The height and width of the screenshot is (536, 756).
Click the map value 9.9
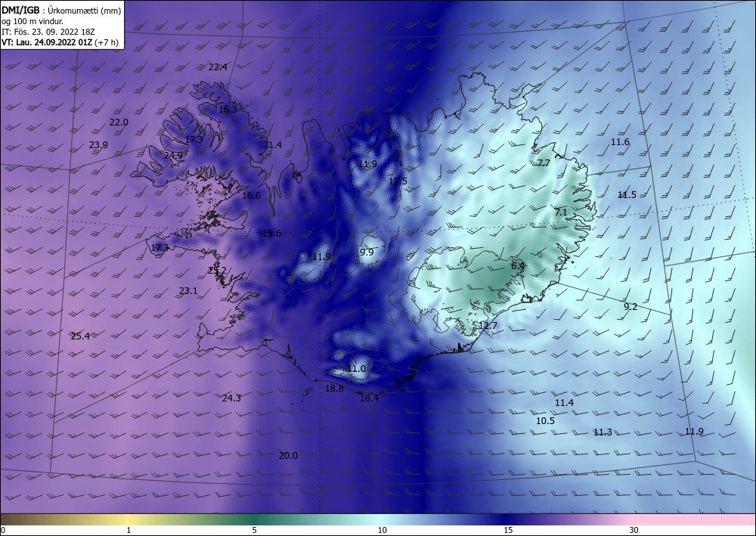point(367,252)
